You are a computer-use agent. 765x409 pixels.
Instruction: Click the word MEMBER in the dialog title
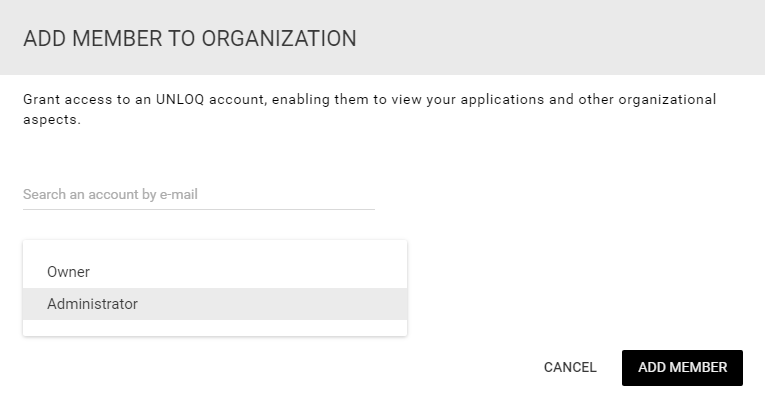tap(117, 39)
